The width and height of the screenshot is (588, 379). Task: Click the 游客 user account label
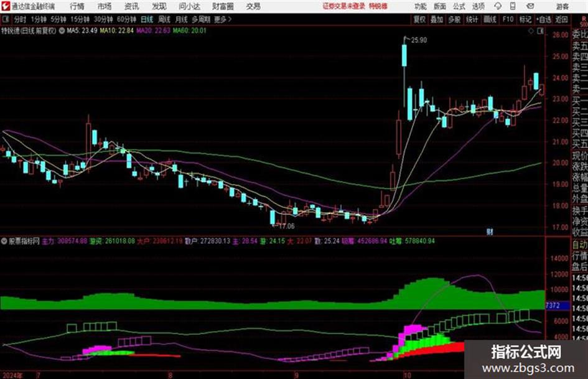(x=562, y=6)
